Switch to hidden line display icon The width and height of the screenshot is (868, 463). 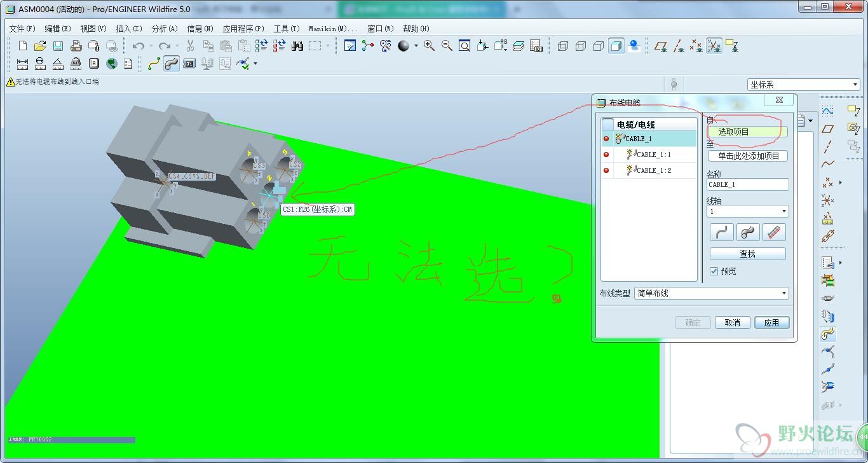(581, 46)
